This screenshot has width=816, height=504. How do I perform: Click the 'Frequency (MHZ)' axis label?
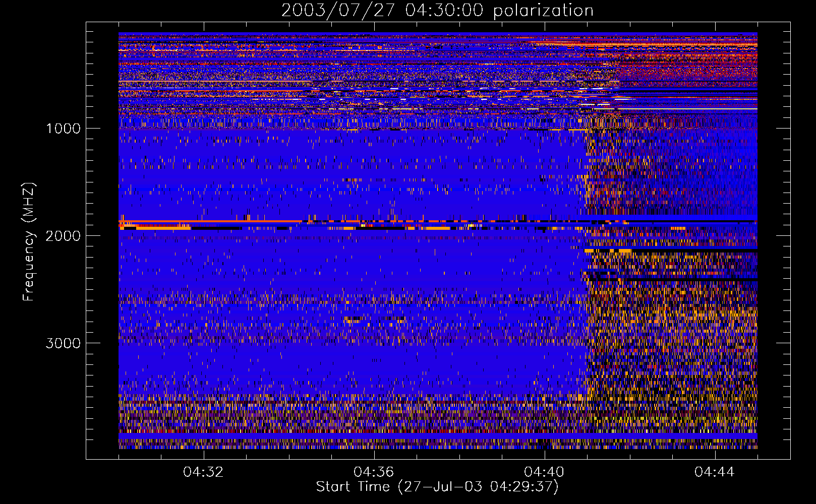pos(29,242)
